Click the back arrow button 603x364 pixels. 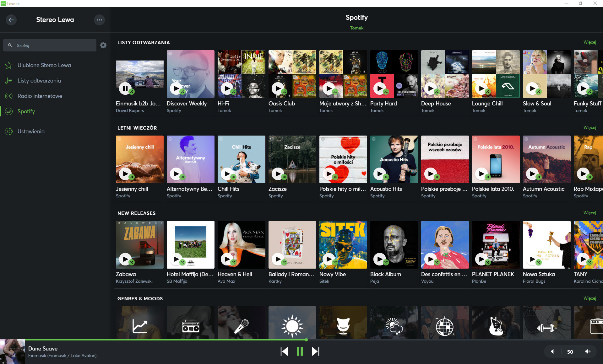tap(11, 20)
